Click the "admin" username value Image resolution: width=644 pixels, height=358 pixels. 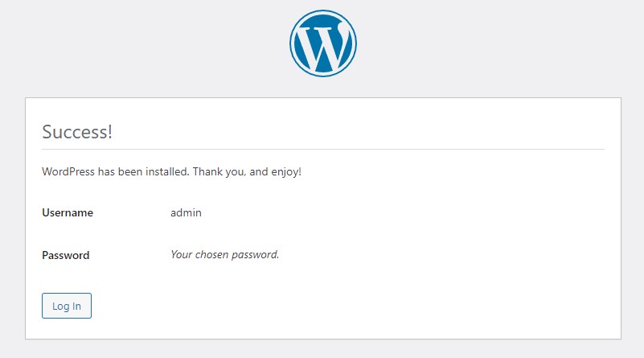[186, 212]
